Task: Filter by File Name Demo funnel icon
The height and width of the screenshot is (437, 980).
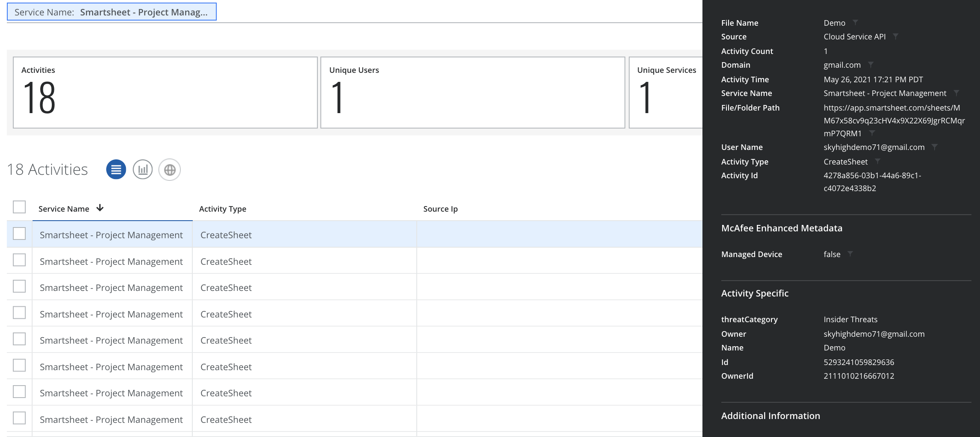Action: click(855, 22)
